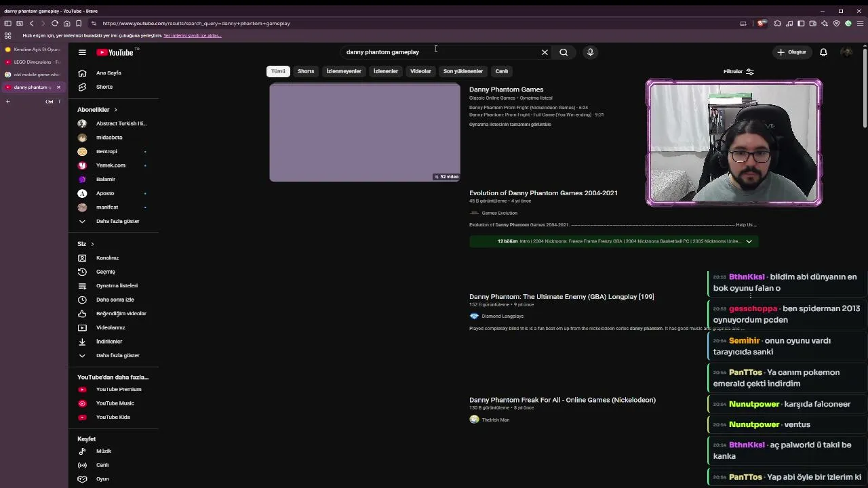The height and width of the screenshot is (488, 868).
Task: Click the Oluştur create button
Action: pyautogui.click(x=791, y=52)
